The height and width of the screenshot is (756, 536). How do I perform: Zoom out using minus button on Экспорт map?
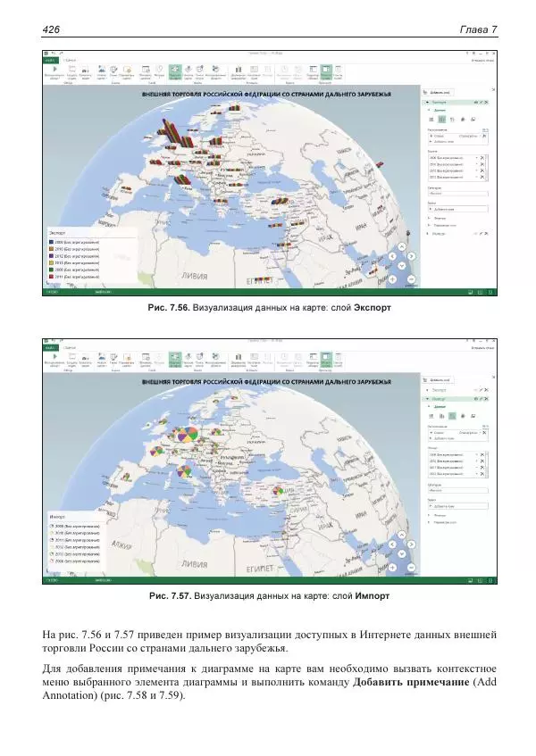tap(409, 278)
